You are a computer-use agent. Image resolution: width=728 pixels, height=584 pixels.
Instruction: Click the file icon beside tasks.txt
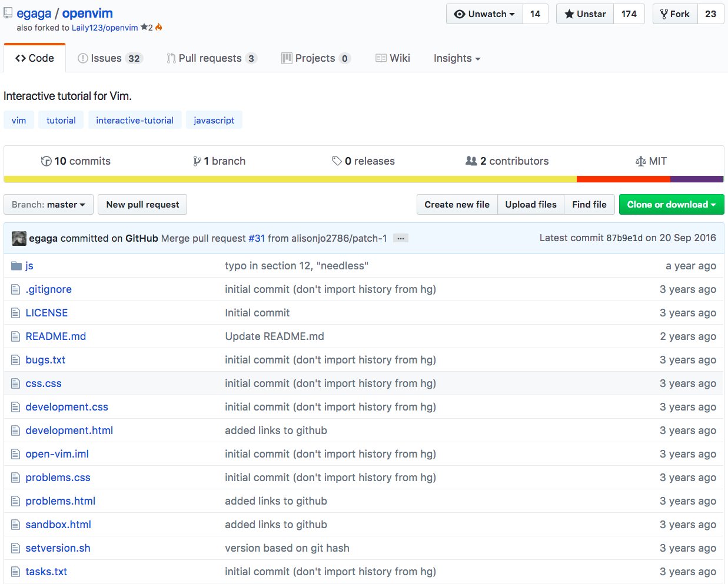coord(16,572)
